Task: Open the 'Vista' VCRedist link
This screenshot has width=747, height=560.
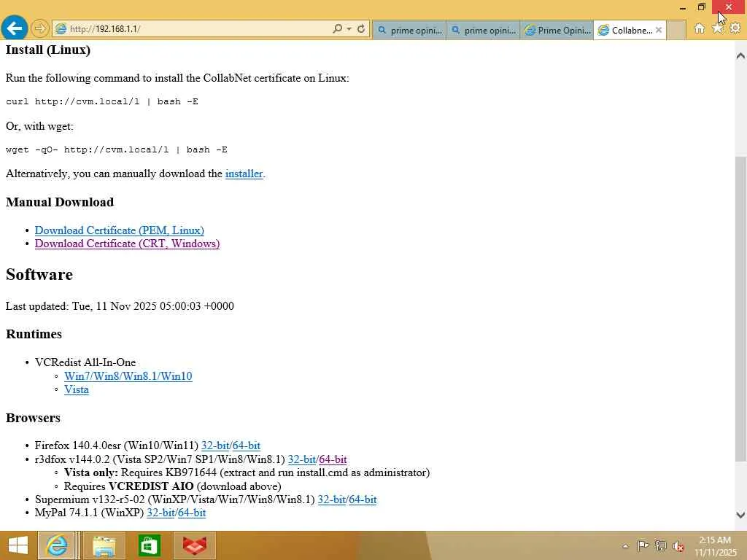Action: click(76, 389)
